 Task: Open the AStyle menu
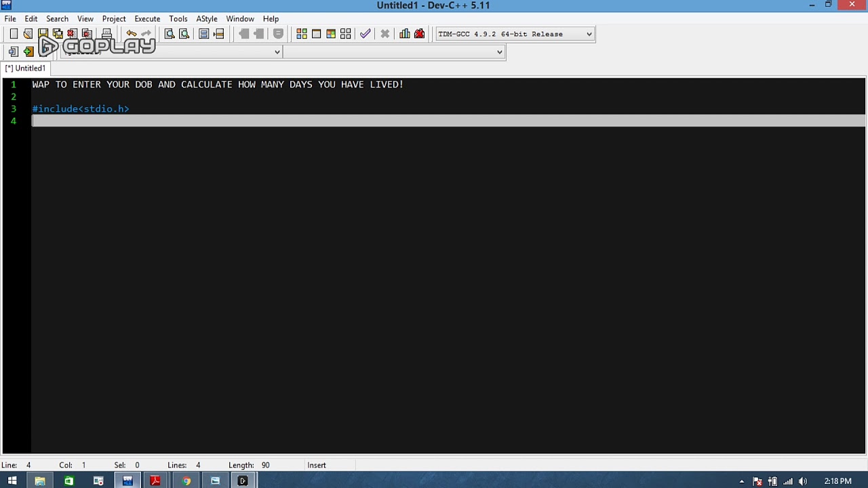point(207,19)
